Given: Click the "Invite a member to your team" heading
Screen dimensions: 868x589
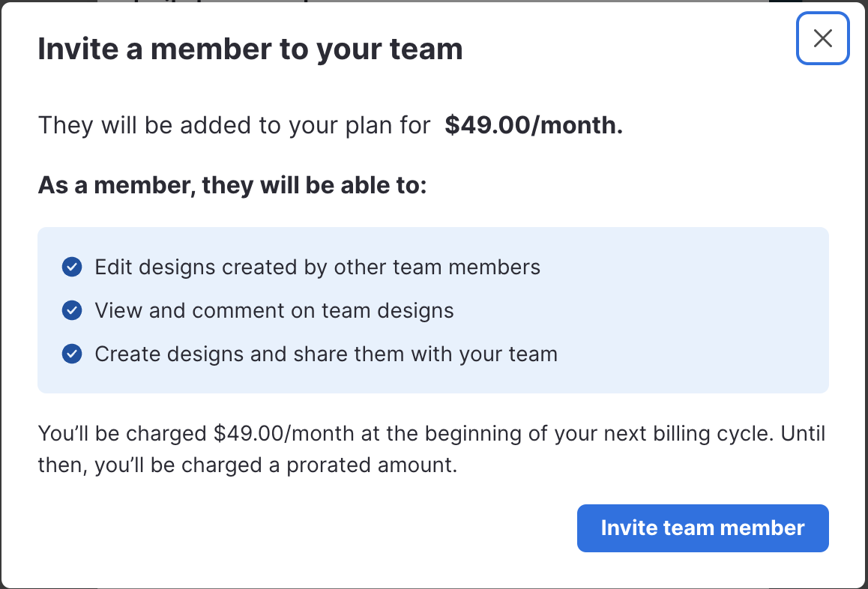Looking at the screenshot, I should tap(250, 49).
